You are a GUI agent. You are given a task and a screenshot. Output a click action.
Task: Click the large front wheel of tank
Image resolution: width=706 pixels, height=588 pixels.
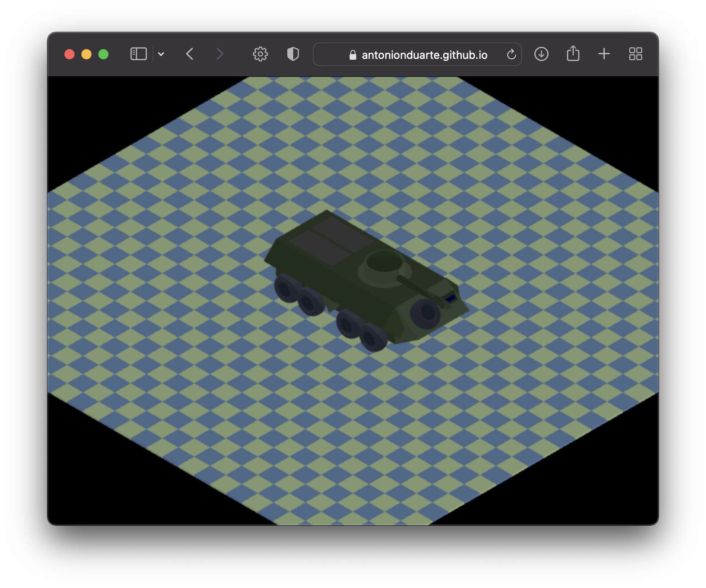click(x=425, y=313)
